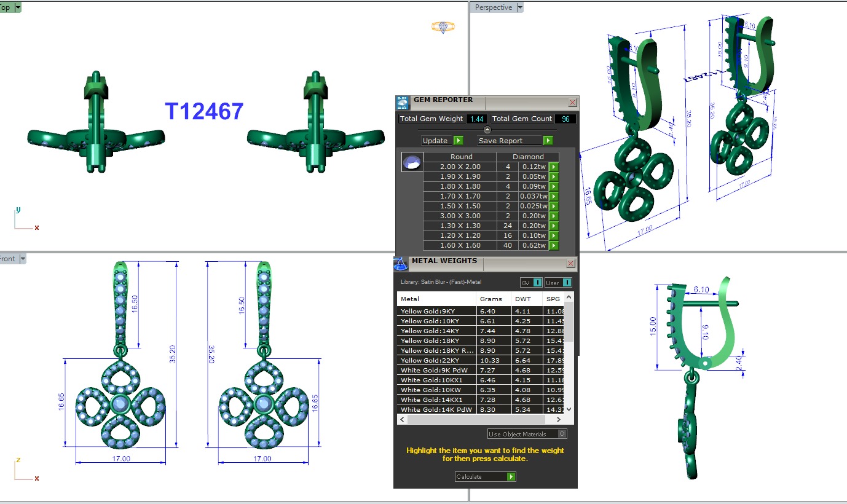The image size is (847, 504).
Task: Select the Yellow Gold:14KY metal row
Action: (x=436, y=331)
